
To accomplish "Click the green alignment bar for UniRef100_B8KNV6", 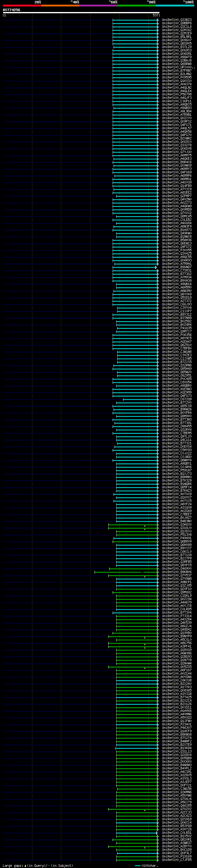I will [127, 572].
